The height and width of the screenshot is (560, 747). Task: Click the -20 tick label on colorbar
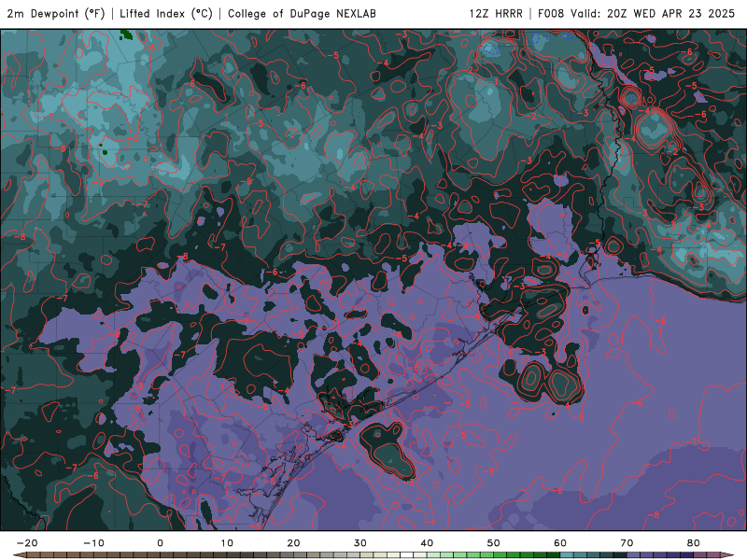27,543
